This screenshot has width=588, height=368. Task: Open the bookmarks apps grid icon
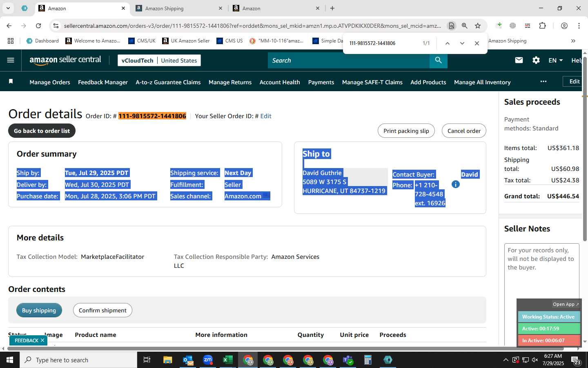[x=11, y=41]
